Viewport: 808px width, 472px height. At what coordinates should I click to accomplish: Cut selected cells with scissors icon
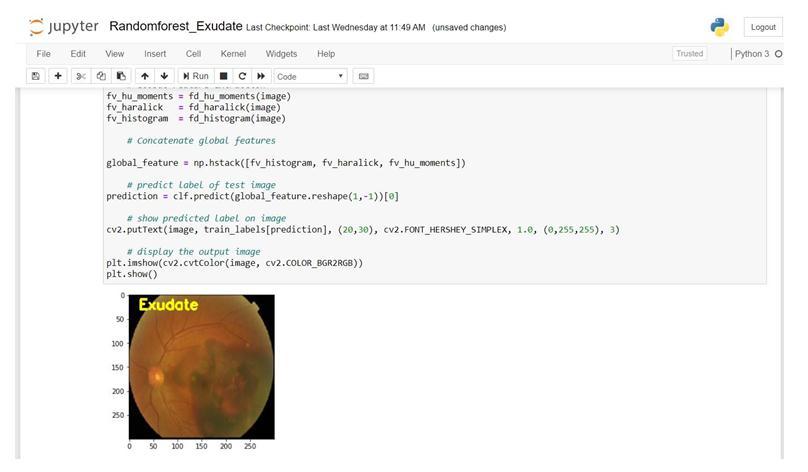[80, 76]
